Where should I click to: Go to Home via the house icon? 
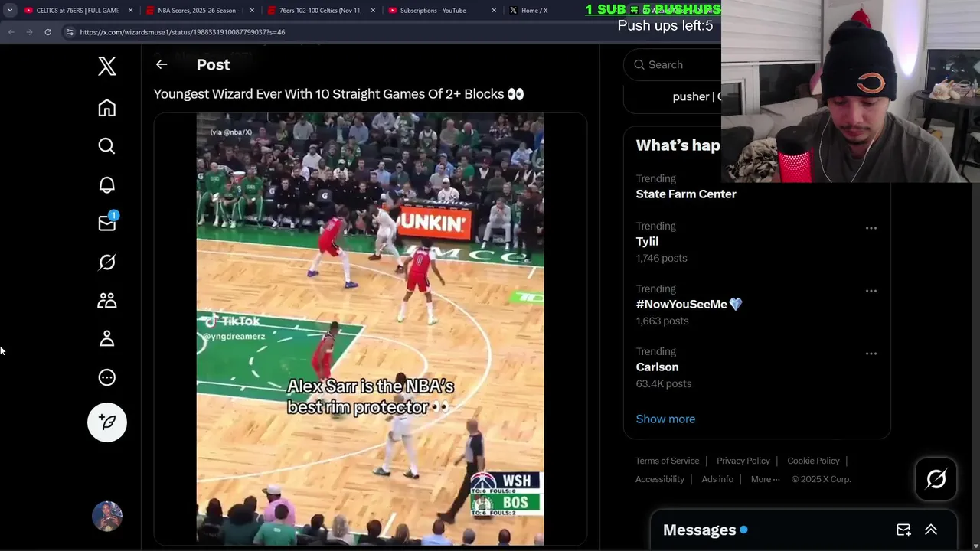click(x=107, y=108)
